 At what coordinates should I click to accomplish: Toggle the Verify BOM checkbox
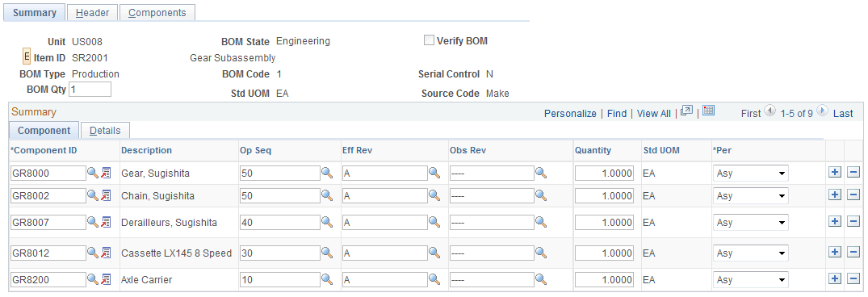[x=429, y=40]
